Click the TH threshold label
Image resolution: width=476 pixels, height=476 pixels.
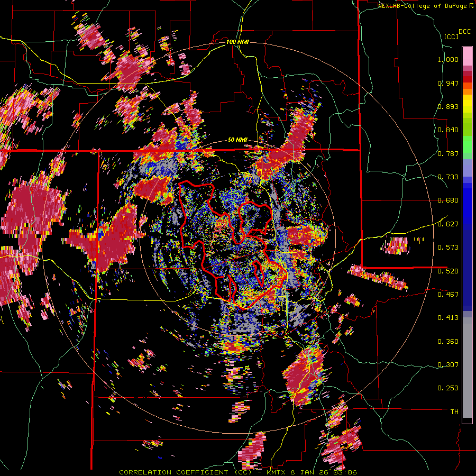(454, 412)
